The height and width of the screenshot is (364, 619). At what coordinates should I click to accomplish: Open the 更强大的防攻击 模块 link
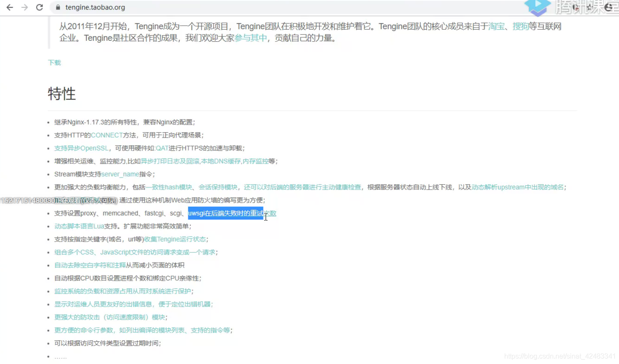[110, 317]
